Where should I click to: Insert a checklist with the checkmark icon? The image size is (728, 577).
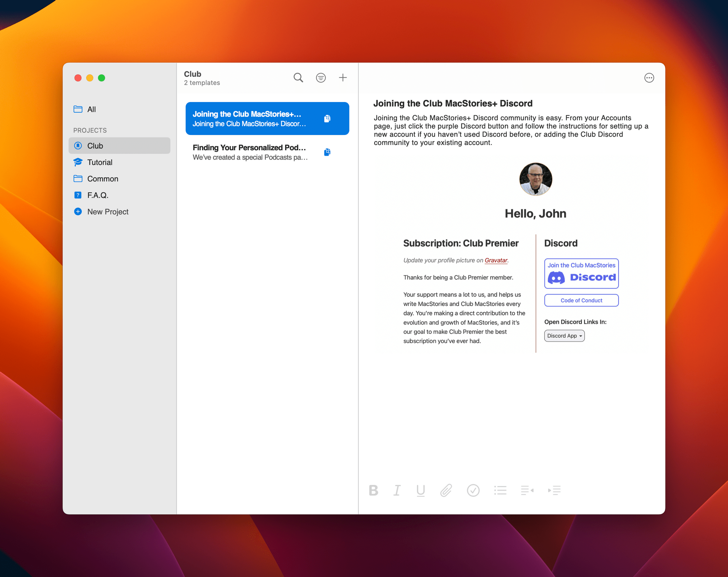pyautogui.click(x=473, y=490)
